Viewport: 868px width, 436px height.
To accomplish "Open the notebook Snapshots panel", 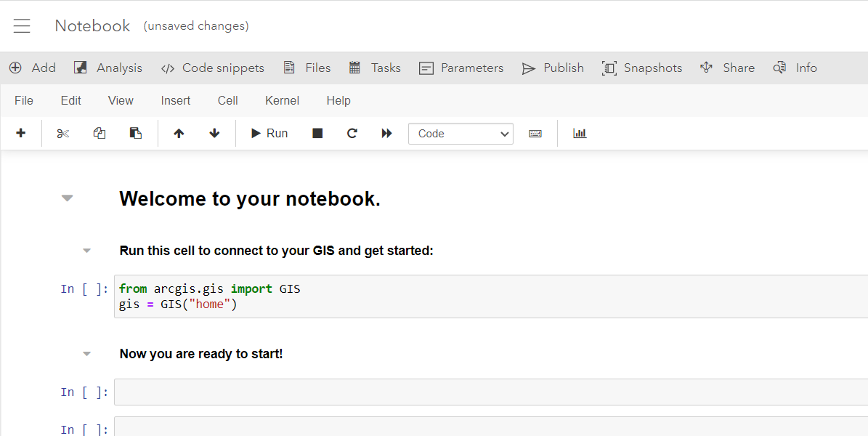I will click(642, 68).
